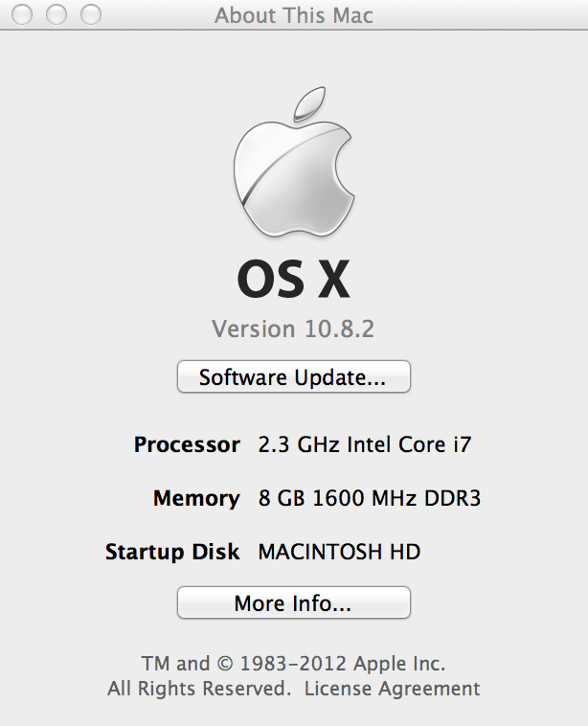
Task: Select the Memory label
Action: pyautogui.click(x=196, y=499)
